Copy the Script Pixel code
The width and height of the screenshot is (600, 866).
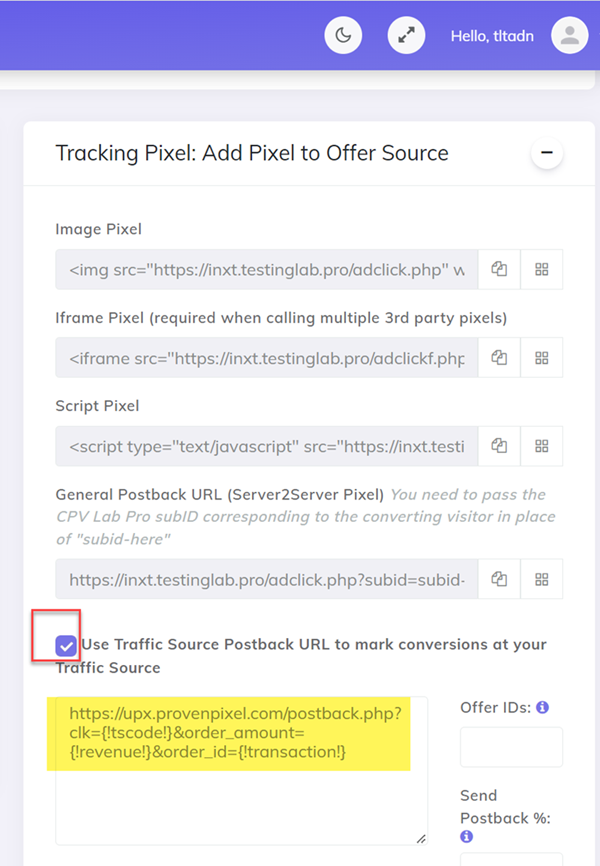coord(499,446)
